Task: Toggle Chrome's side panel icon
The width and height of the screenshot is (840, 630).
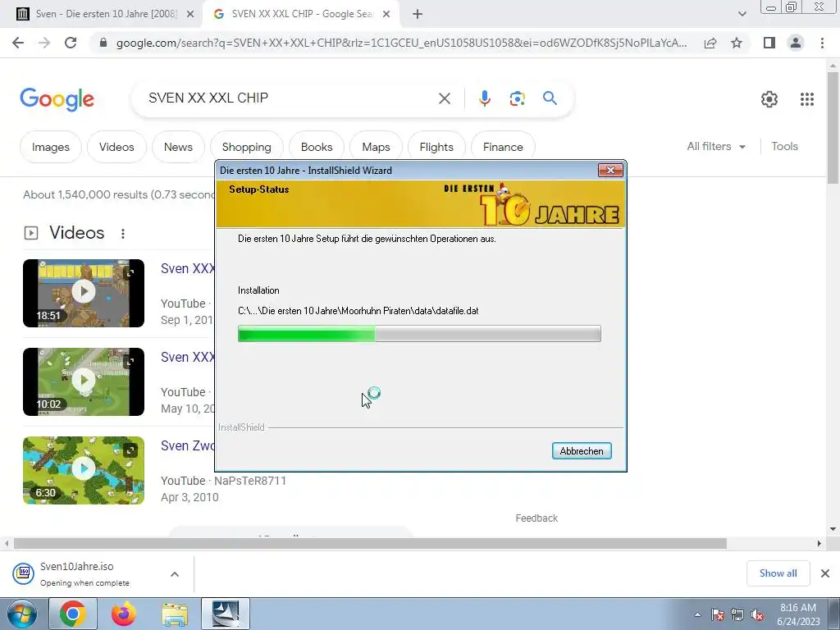Action: (769, 43)
